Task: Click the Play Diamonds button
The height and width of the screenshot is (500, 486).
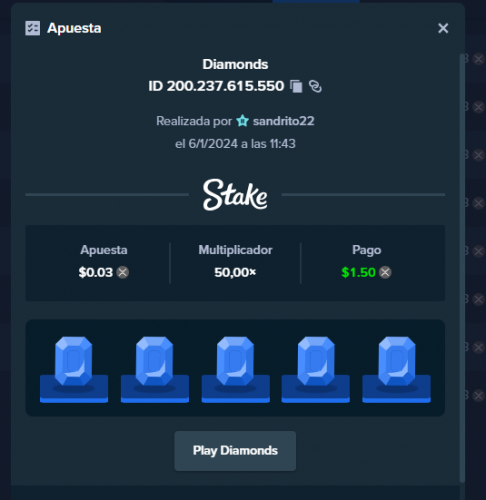Action: 235,451
